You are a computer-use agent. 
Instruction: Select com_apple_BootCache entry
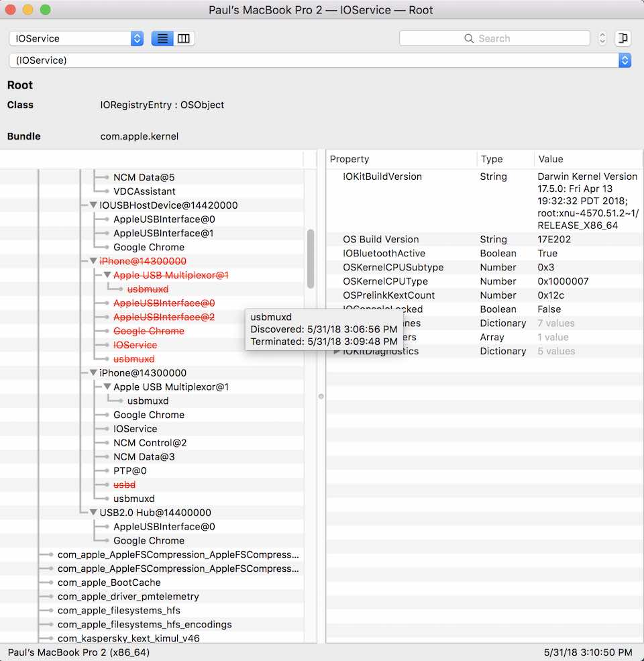point(109,582)
